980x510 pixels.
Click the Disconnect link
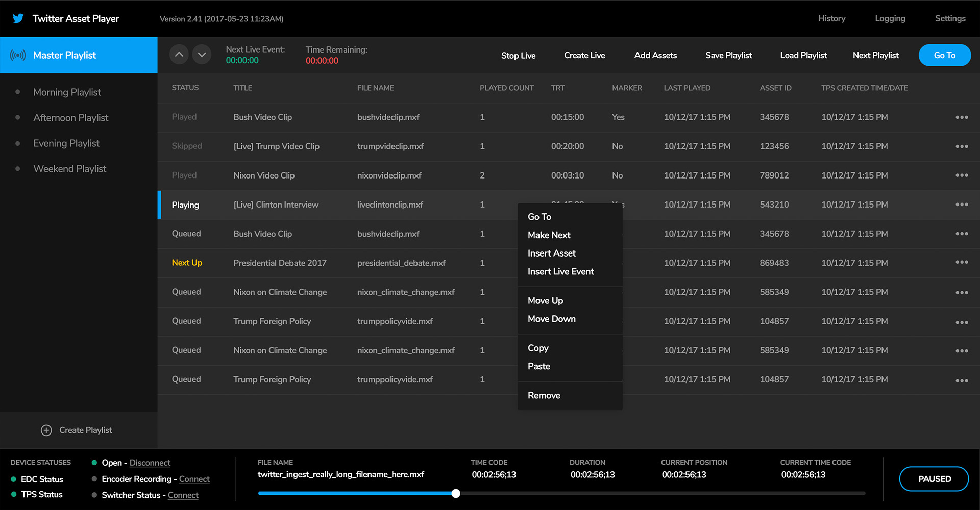coord(150,463)
